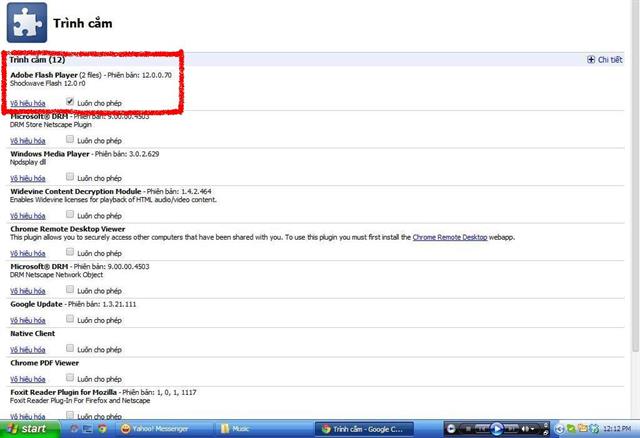This screenshot has height=438, width=640.
Task: Enable Luôn cho phép for DRM Store Netscape Plugin
Action: [x=70, y=139]
